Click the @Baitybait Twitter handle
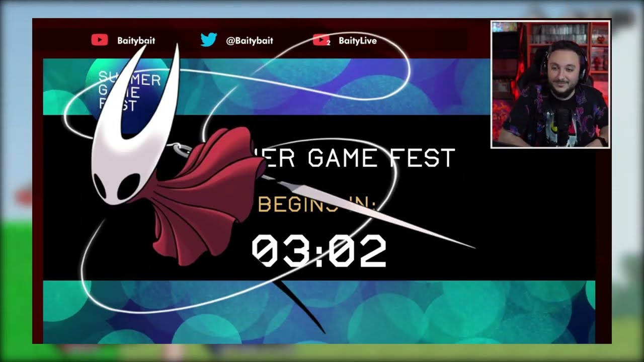This screenshot has height=362, width=644. [250, 41]
